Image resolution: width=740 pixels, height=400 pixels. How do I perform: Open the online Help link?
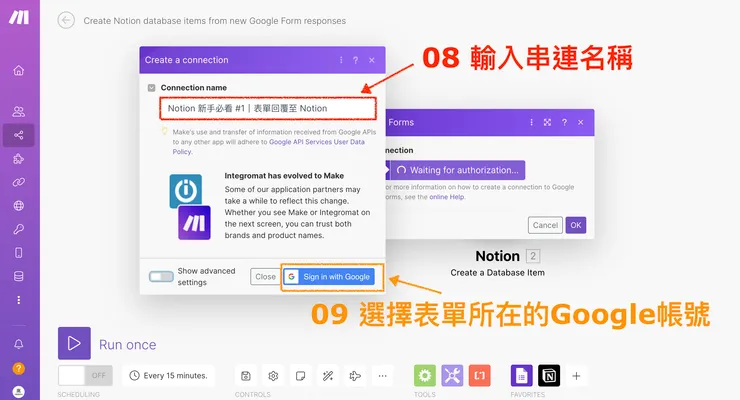pyautogui.click(x=446, y=197)
